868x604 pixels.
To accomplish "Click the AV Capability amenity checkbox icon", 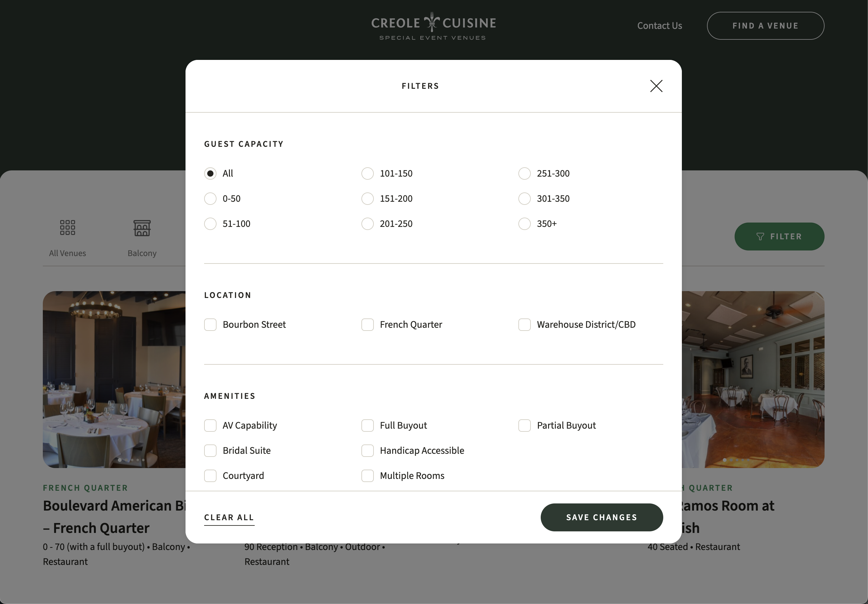I will 210,425.
